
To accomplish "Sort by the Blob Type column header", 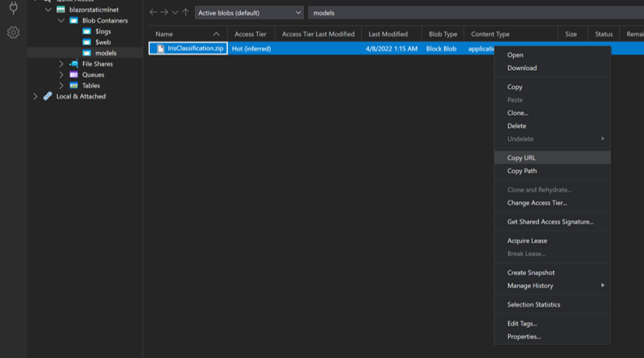I will [442, 34].
